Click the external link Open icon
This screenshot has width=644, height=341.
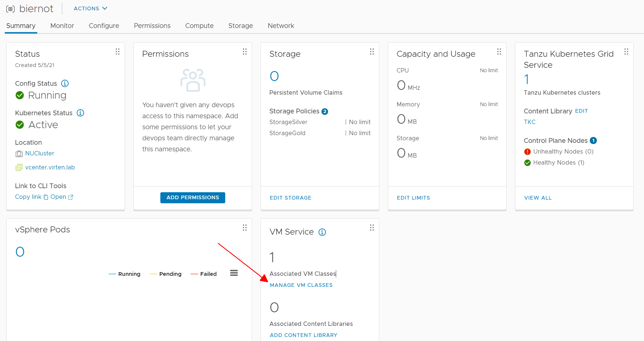coord(71,197)
